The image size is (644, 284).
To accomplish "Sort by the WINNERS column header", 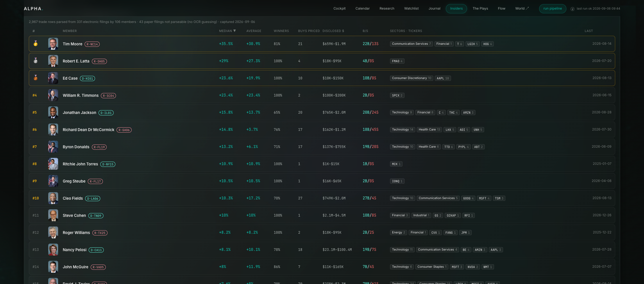I will [x=281, y=31].
